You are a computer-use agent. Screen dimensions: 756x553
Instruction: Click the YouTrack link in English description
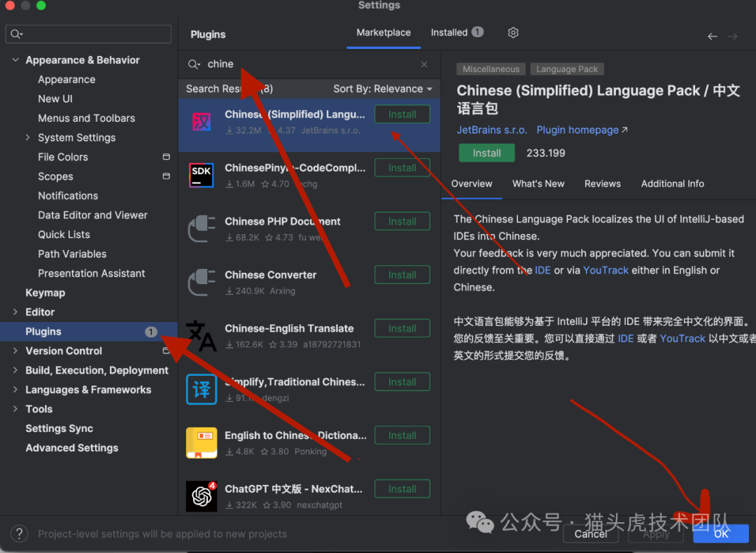[x=605, y=270]
